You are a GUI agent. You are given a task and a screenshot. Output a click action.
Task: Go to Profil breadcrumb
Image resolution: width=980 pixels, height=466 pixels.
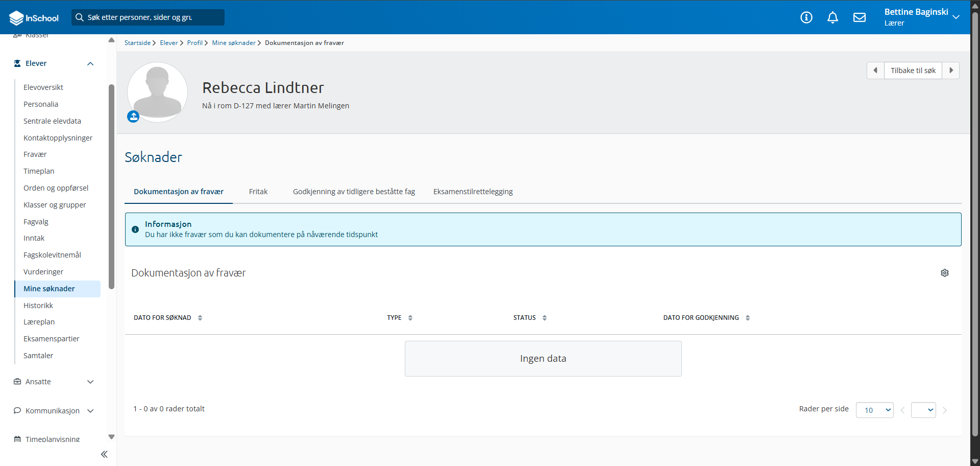194,43
